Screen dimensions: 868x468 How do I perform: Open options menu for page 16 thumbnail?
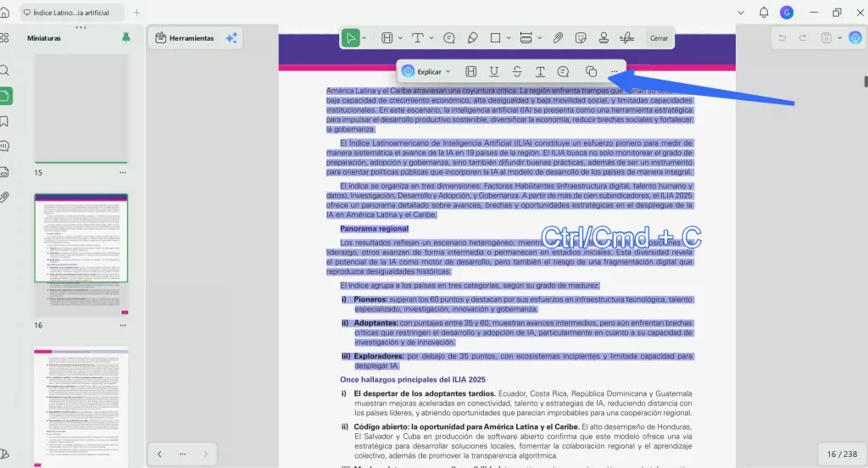click(123, 326)
